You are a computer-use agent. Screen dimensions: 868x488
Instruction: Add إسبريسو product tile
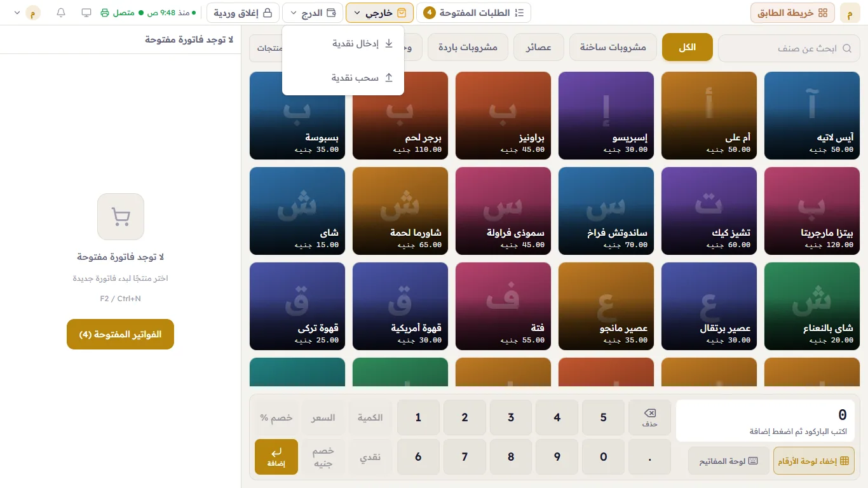606,116
